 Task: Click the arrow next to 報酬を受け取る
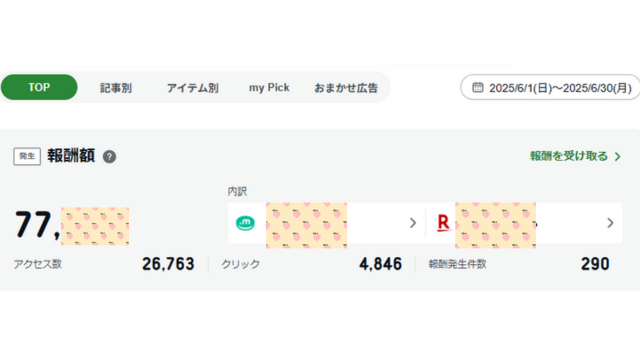tap(618, 157)
